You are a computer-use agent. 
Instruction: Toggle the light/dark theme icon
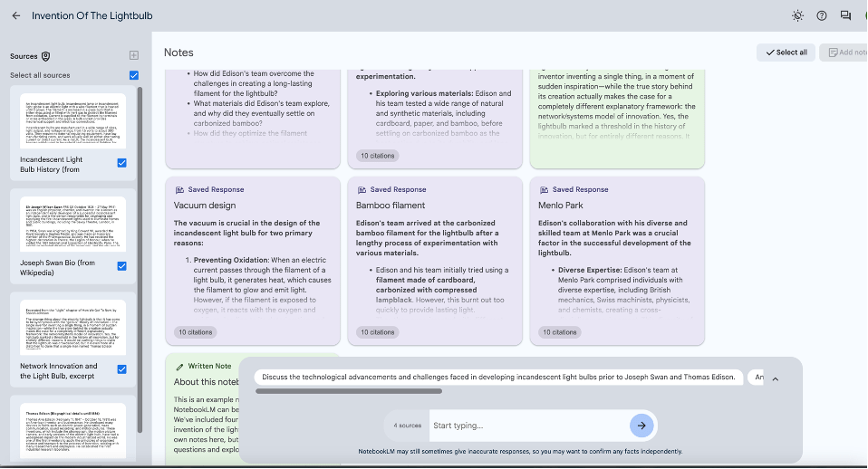[x=796, y=15]
